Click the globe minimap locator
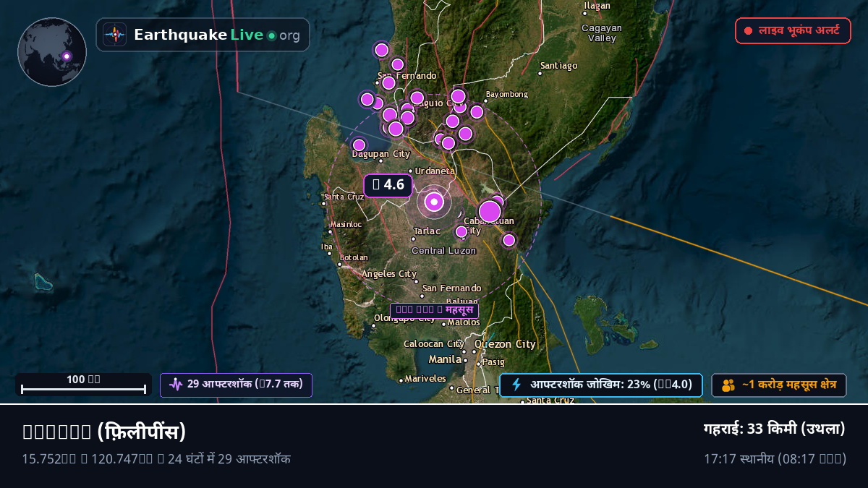Screen dimensions: 868x488 [52, 52]
